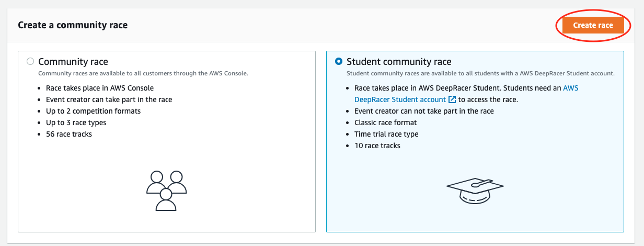Image resolution: width=644 pixels, height=246 pixels.
Task: Click the three-person community group icon
Action: (166, 191)
